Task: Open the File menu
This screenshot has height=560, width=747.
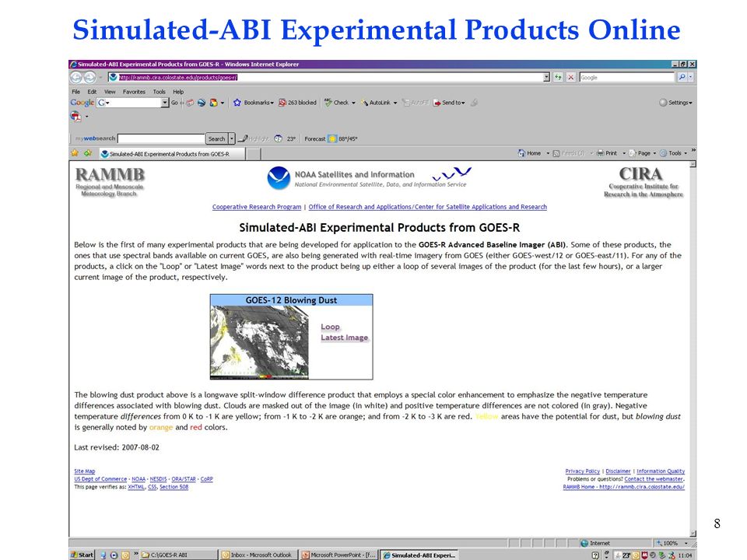Action: tap(75, 92)
